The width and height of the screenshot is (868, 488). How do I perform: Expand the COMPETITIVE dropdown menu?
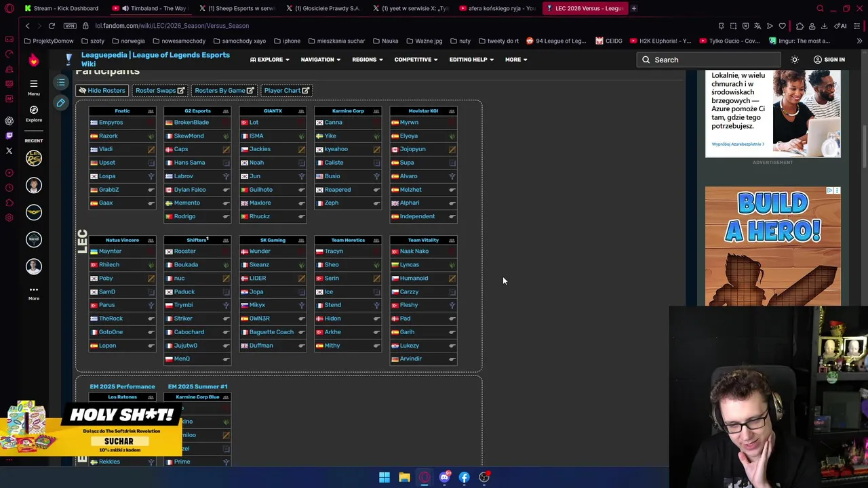[416, 60]
